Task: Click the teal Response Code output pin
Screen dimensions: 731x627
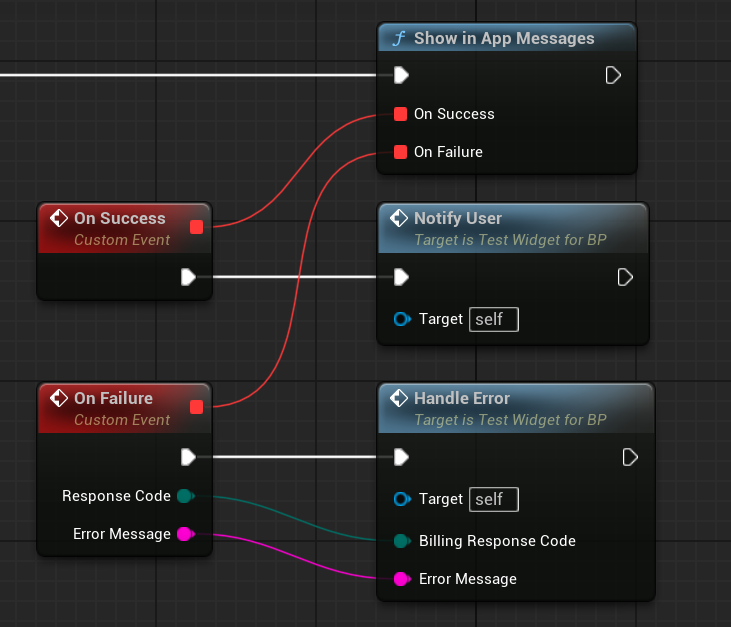Action: click(x=185, y=496)
